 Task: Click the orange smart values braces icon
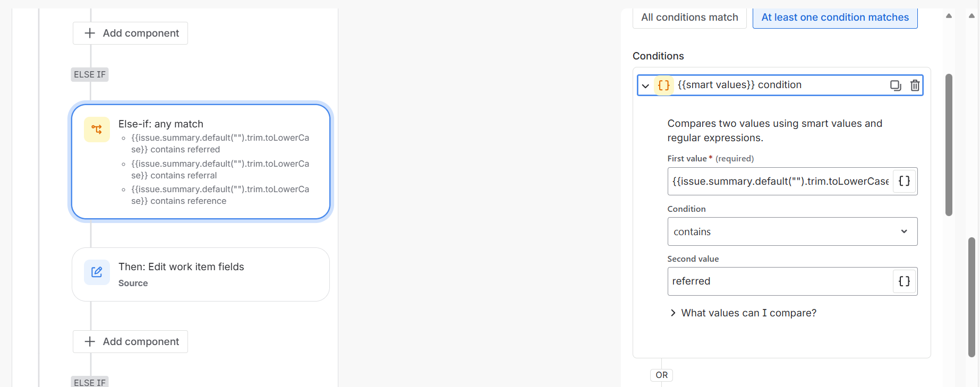point(664,85)
